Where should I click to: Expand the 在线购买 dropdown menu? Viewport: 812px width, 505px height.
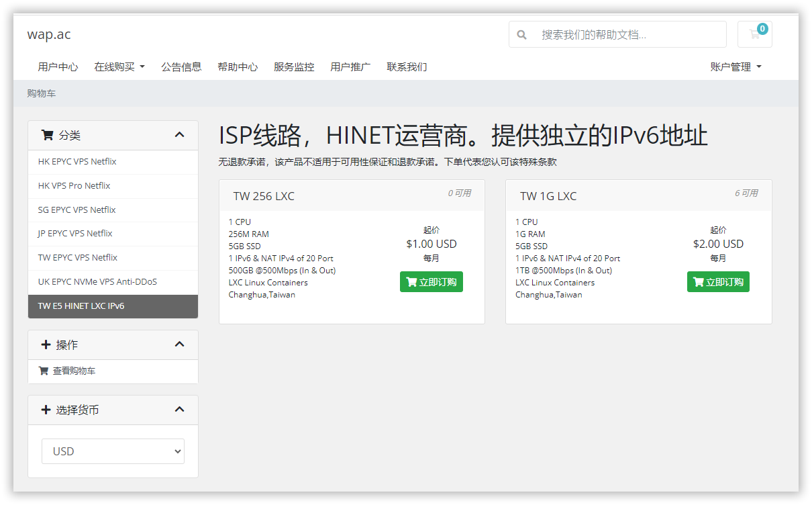pyautogui.click(x=119, y=67)
